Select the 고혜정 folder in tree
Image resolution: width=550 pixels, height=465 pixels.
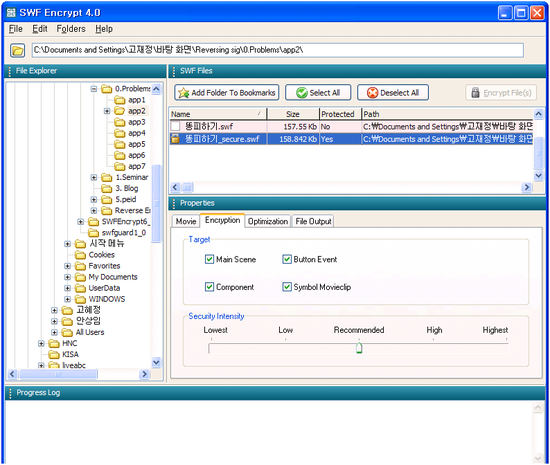coord(88,310)
